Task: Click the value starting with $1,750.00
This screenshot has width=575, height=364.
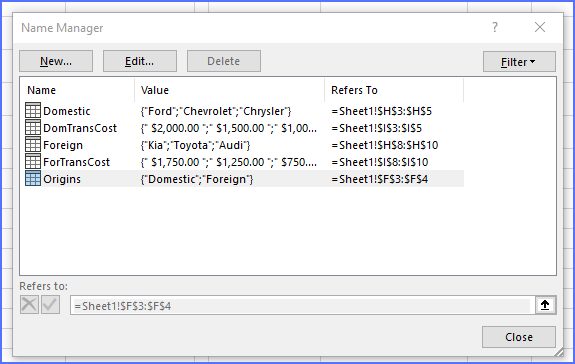Action: [229, 162]
